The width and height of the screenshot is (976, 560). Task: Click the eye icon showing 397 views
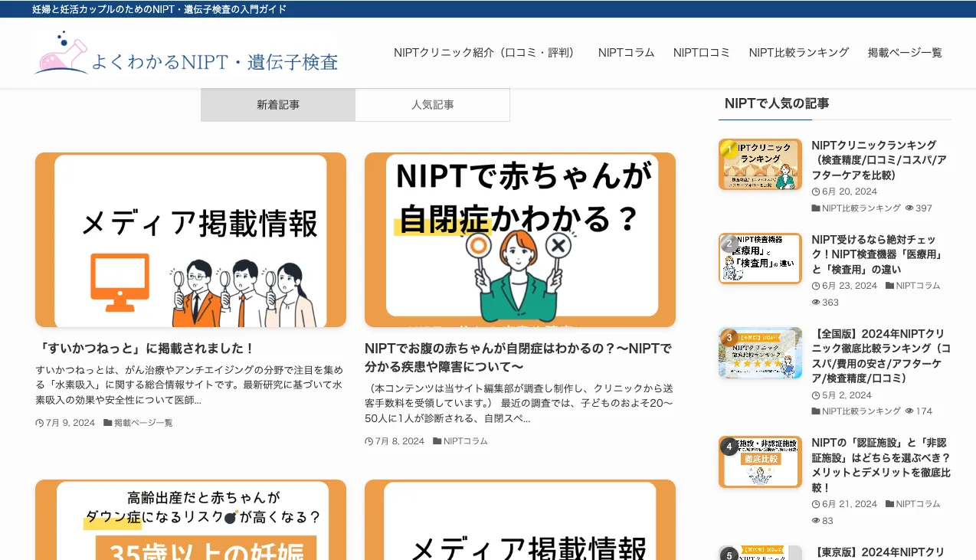909,208
